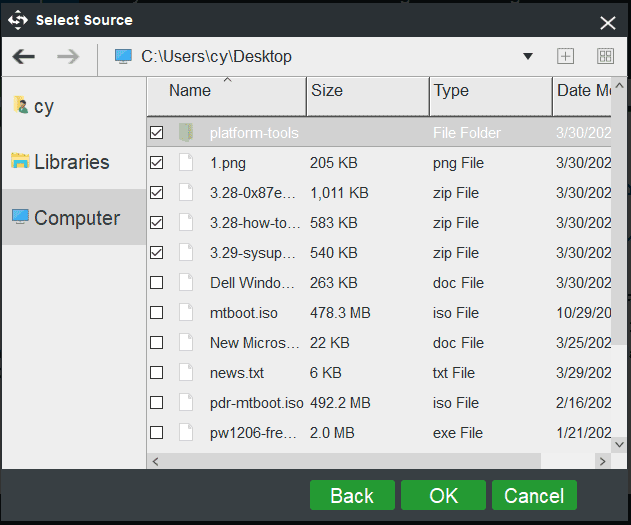
Task: Click the back arrow navigation icon
Action: (x=24, y=57)
